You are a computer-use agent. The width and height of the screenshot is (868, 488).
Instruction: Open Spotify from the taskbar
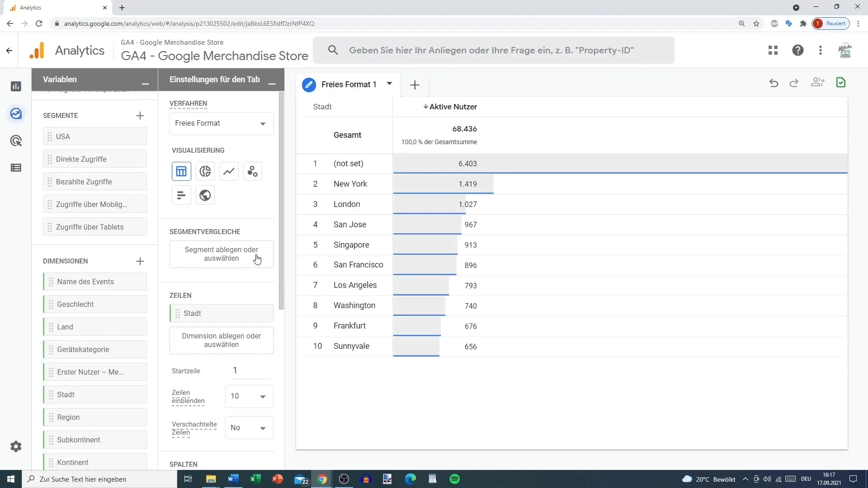click(x=455, y=479)
